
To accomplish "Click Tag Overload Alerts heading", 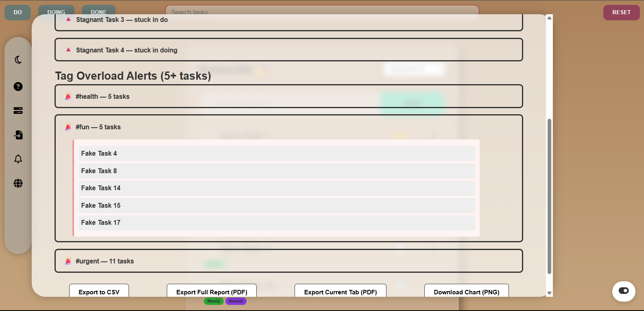I will point(133,76).
